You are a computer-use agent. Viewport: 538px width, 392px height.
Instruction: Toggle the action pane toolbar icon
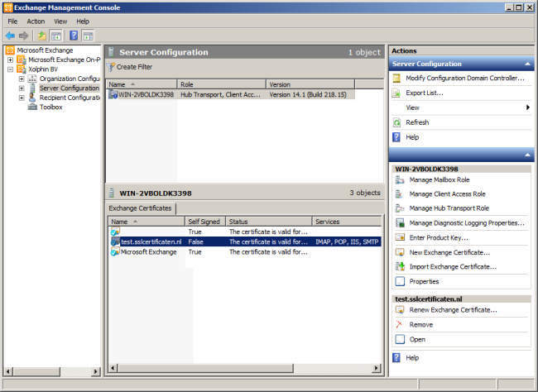(88, 36)
